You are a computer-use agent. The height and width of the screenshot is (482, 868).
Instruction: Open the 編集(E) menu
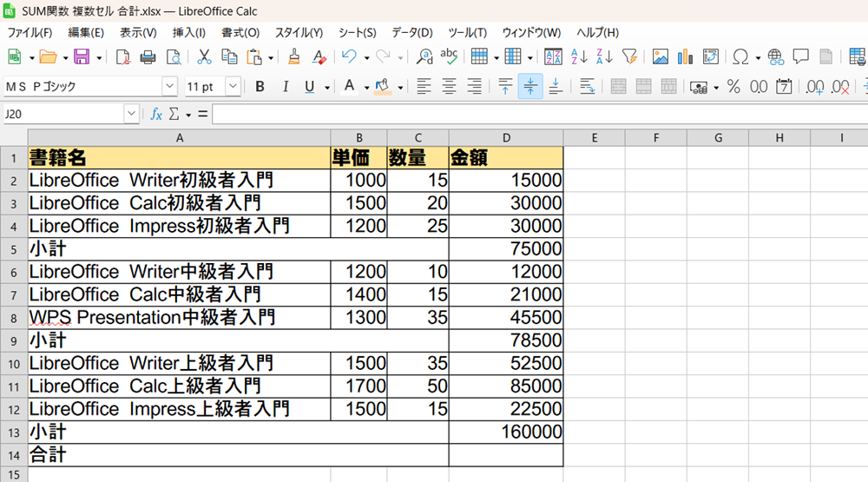tap(86, 33)
